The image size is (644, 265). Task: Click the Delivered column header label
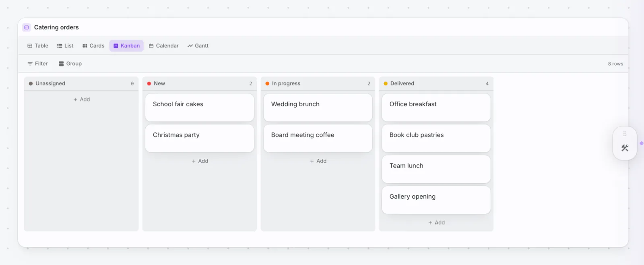tap(402, 83)
